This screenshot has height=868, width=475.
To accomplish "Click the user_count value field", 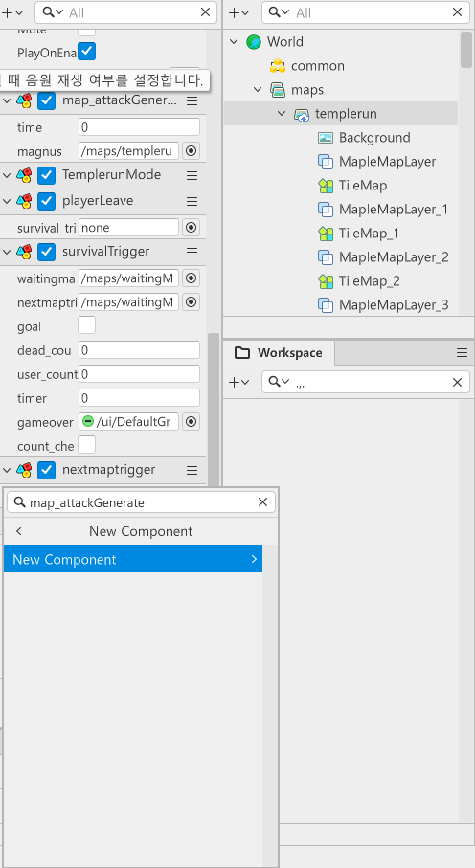I will (x=139, y=373).
